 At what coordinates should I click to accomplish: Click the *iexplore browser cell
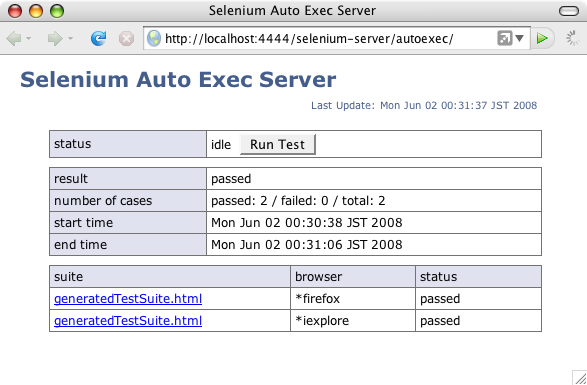pyautogui.click(x=353, y=321)
